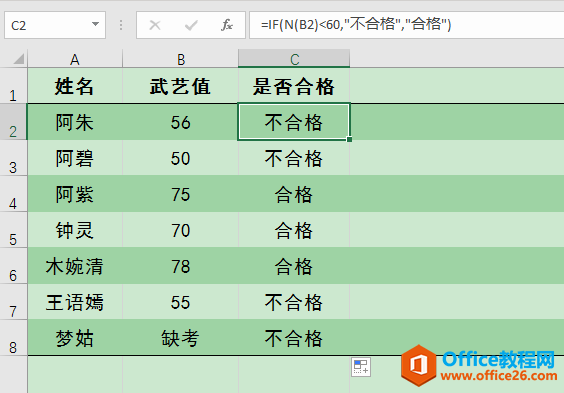Viewport: 564px width, 393px height.
Task: Select the cell with value 70
Action: click(181, 230)
